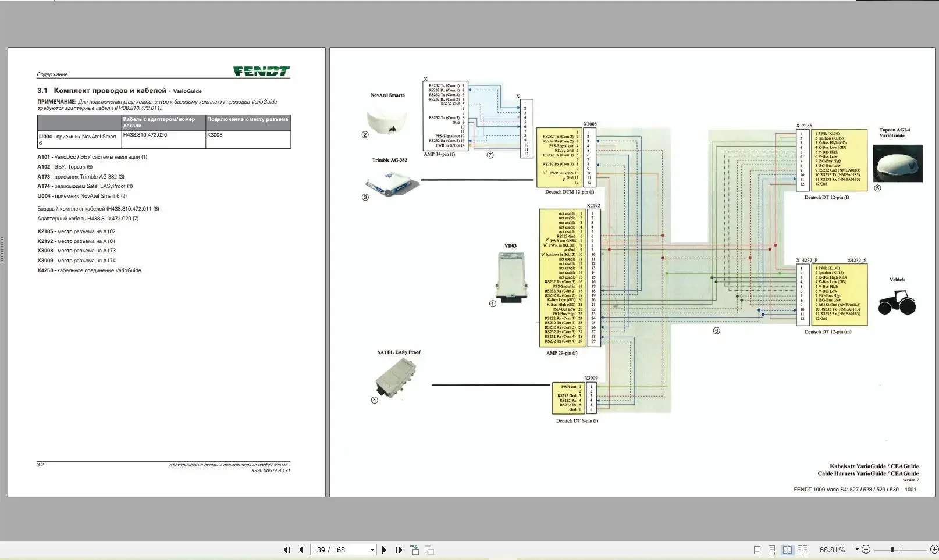This screenshot has height=560, width=939.
Task: Go to the previous page
Action: click(x=301, y=550)
